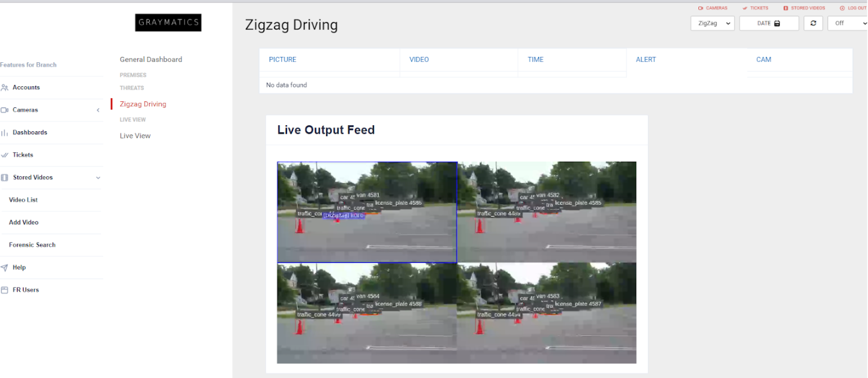Expand the Cameras sidebar arrow

(x=98, y=110)
